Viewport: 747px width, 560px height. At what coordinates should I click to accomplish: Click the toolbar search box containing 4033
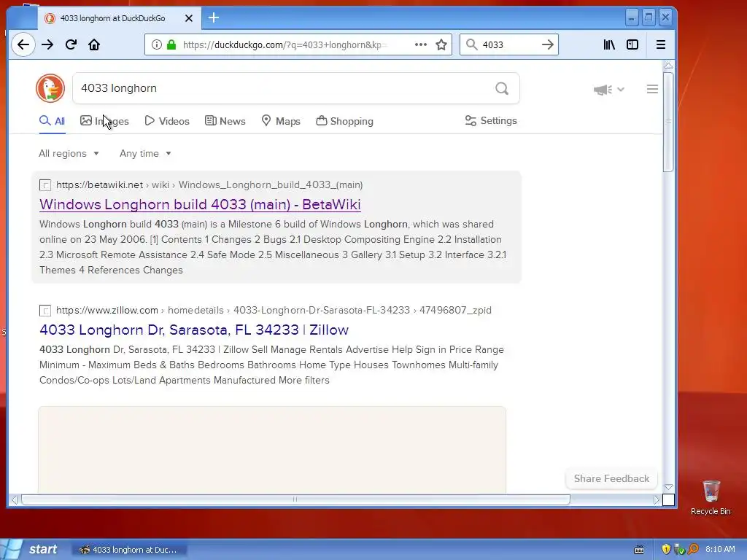(510, 44)
